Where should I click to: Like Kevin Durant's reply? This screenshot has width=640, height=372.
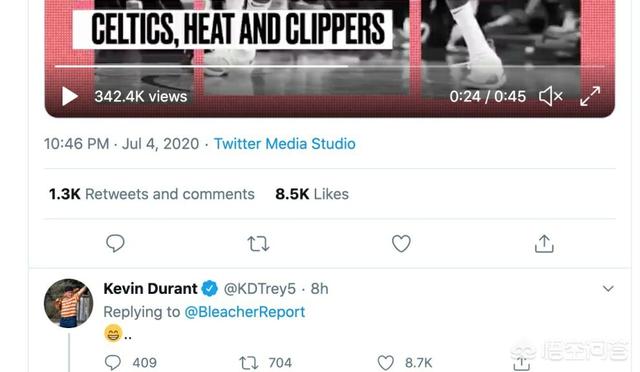pos(385,363)
